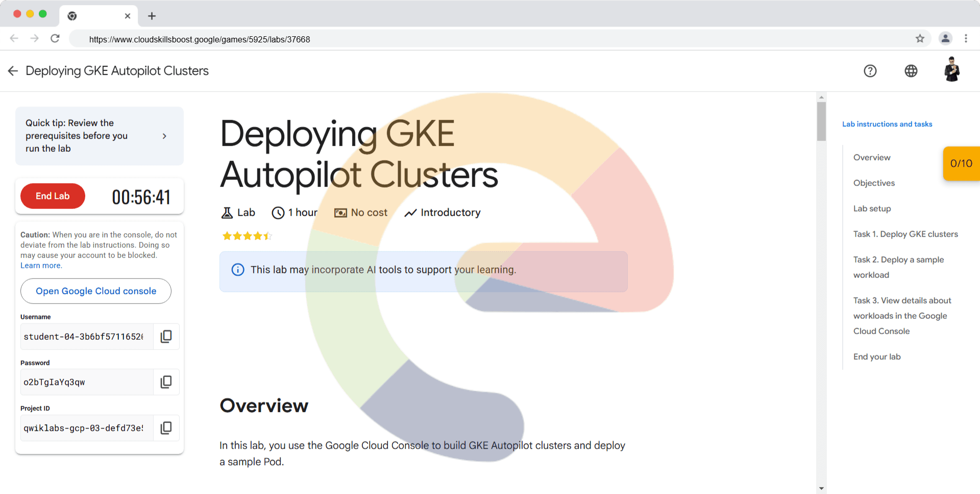Reload the page in the browser
The width and height of the screenshot is (980, 494).
coord(55,39)
